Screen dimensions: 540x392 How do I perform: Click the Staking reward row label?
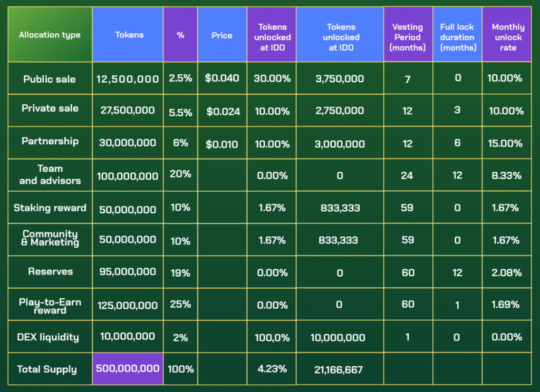[50, 208]
